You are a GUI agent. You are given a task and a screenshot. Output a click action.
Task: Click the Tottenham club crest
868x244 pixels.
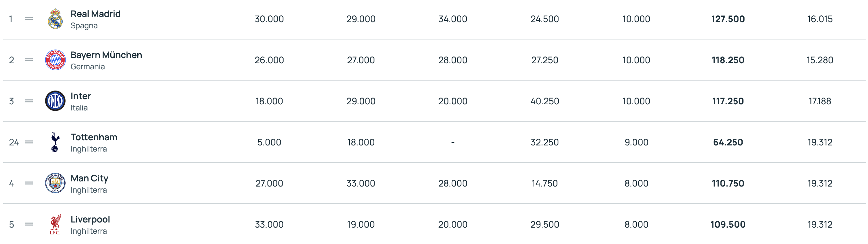pyautogui.click(x=55, y=142)
